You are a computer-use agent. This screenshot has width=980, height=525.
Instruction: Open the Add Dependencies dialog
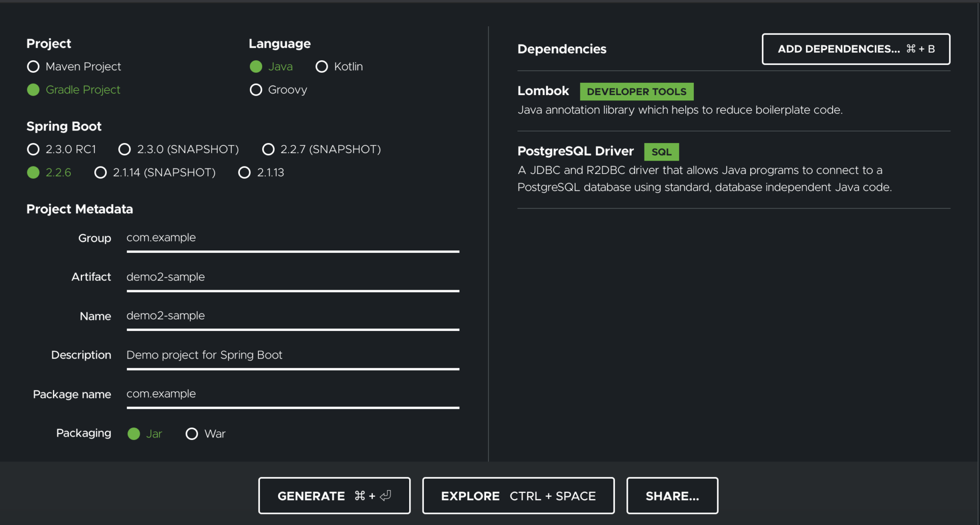tap(856, 49)
